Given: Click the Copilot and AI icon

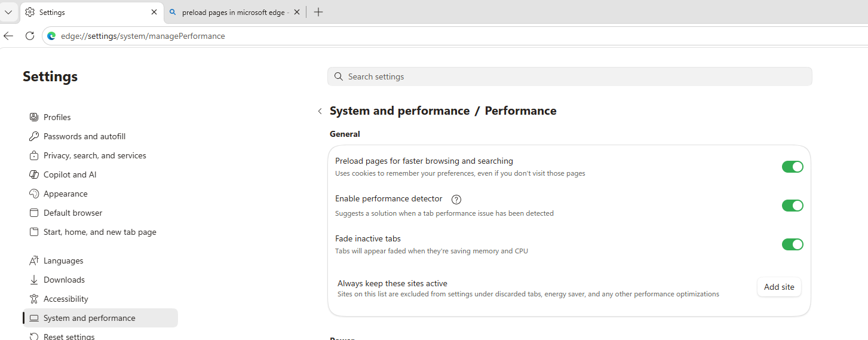Looking at the screenshot, I should pos(34,174).
